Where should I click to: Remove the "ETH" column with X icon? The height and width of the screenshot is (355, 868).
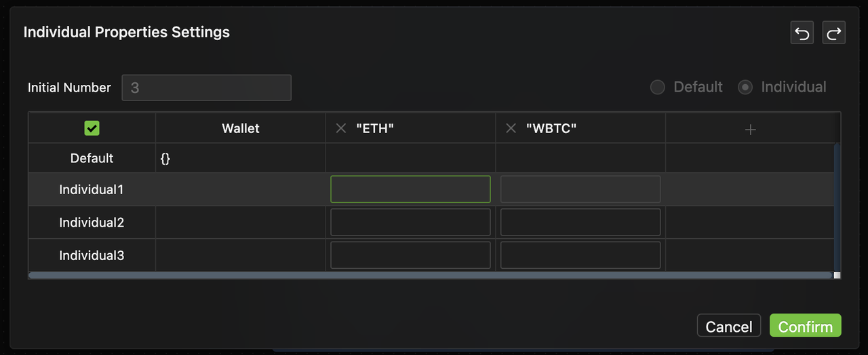(x=341, y=128)
